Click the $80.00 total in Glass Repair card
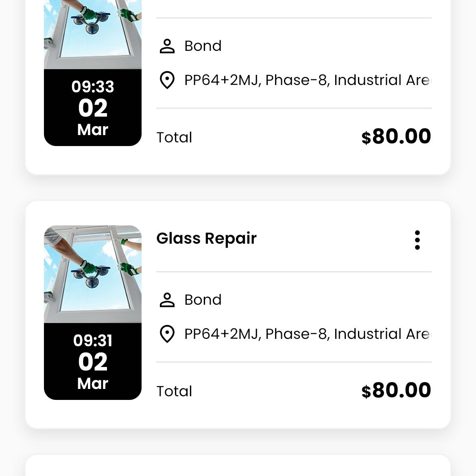Viewport: 476px width, 476px height. pyautogui.click(x=396, y=390)
